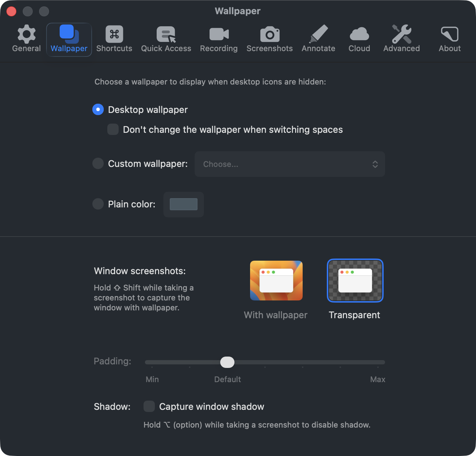Pick the Transparent window screenshot thumbnail

[355, 281]
